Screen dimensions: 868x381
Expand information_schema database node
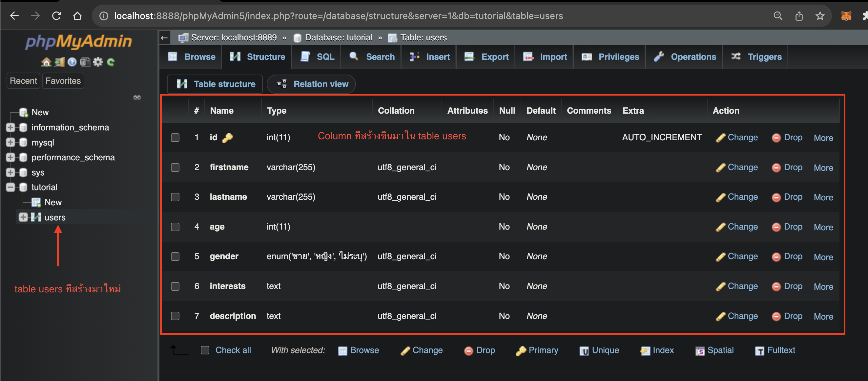(10, 127)
